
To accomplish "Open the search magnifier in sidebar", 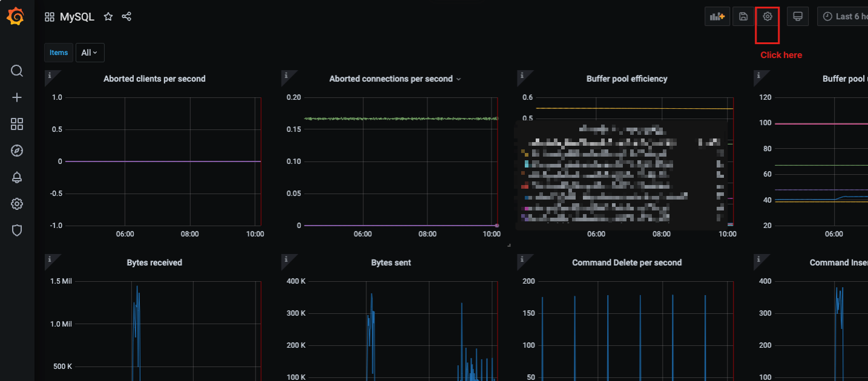I will pyautogui.click(x=17, y=71).
